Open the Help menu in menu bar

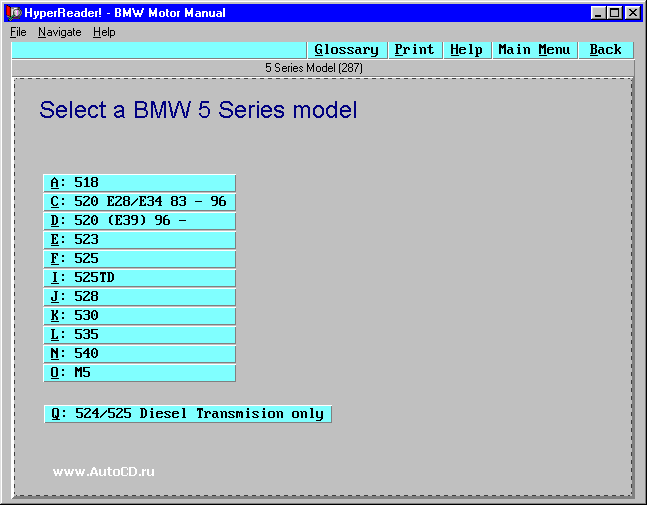coord(104,32)
